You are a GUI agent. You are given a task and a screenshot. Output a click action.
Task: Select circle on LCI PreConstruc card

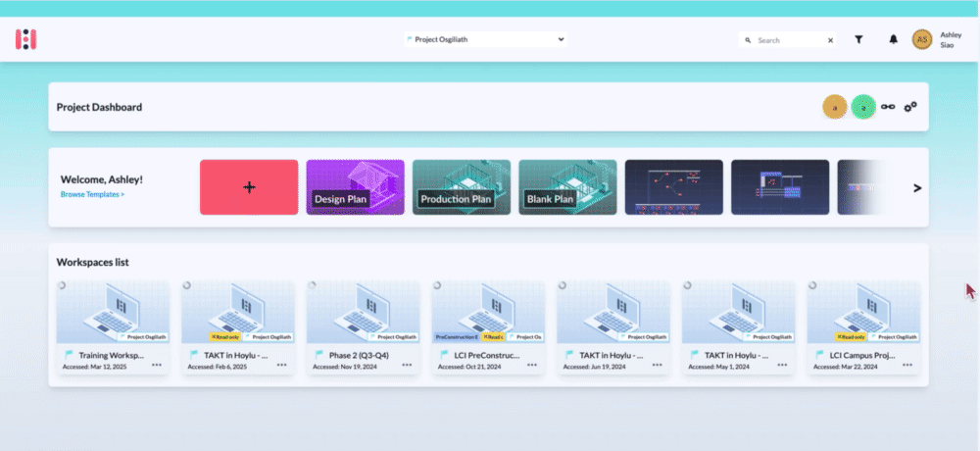click(437, 285)
